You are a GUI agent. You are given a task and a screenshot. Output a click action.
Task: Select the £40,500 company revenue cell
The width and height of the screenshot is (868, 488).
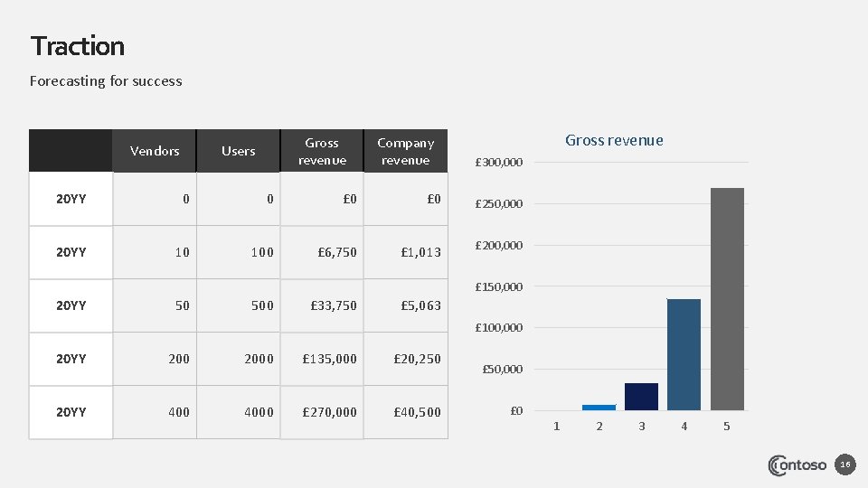(417, 412)
